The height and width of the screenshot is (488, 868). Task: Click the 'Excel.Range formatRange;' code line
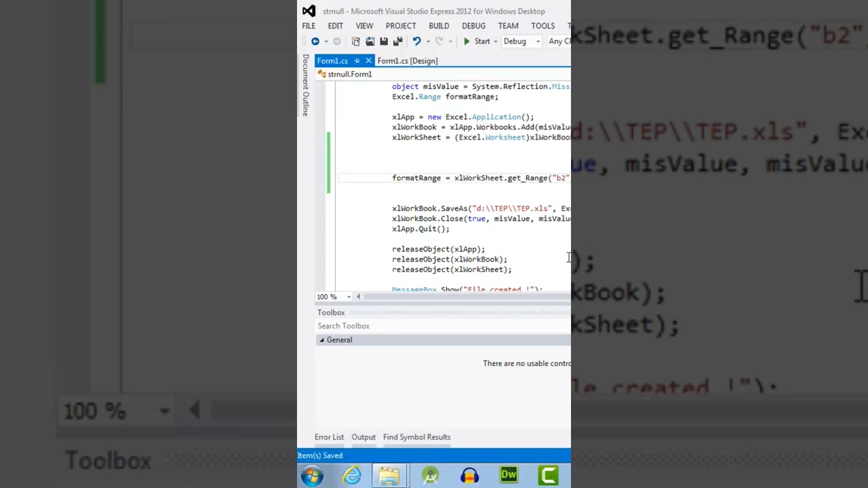pos(445,97)
